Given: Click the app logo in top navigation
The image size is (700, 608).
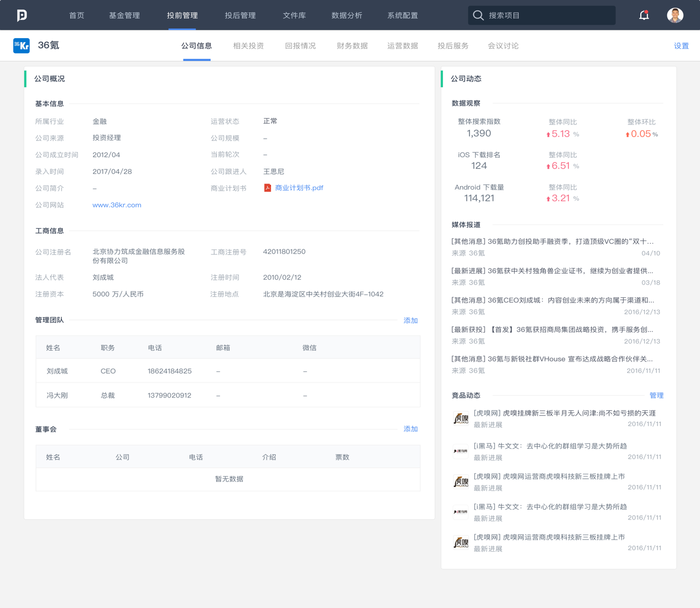Looking at the screenshot, I should click(22, 15).
